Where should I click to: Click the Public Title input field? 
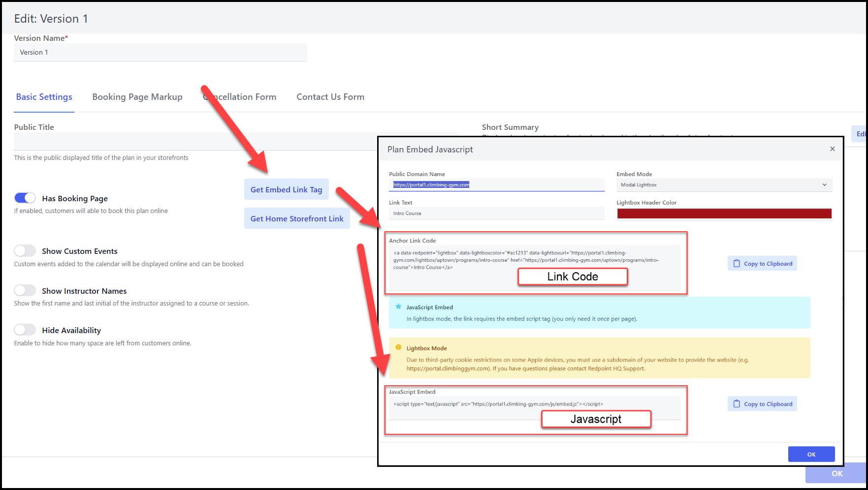coord(195,141)
